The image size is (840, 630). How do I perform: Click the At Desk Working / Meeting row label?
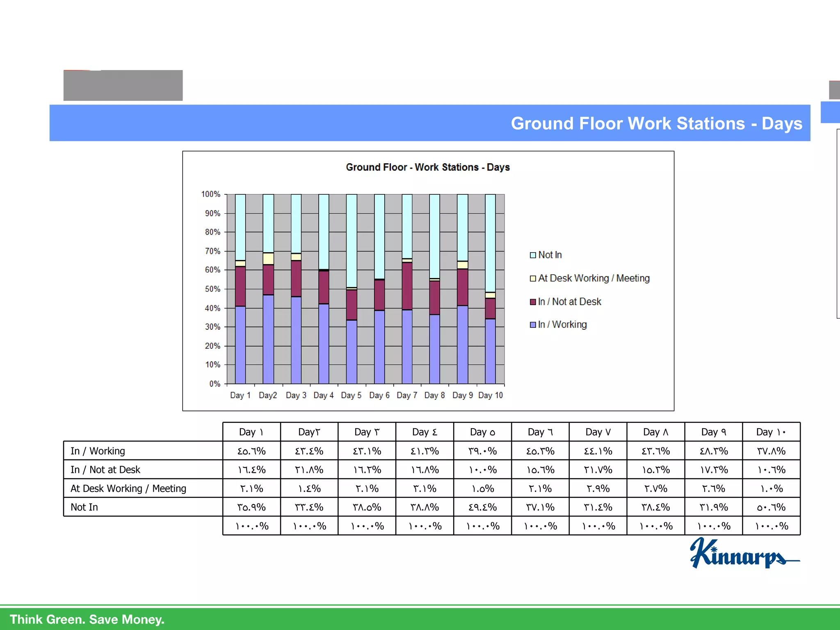point(128,488)
